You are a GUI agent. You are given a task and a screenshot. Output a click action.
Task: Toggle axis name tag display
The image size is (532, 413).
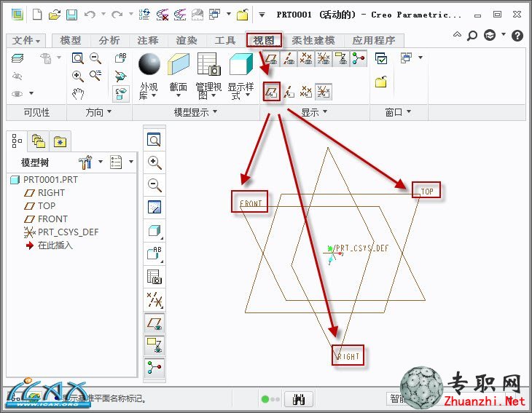[289, 92]
